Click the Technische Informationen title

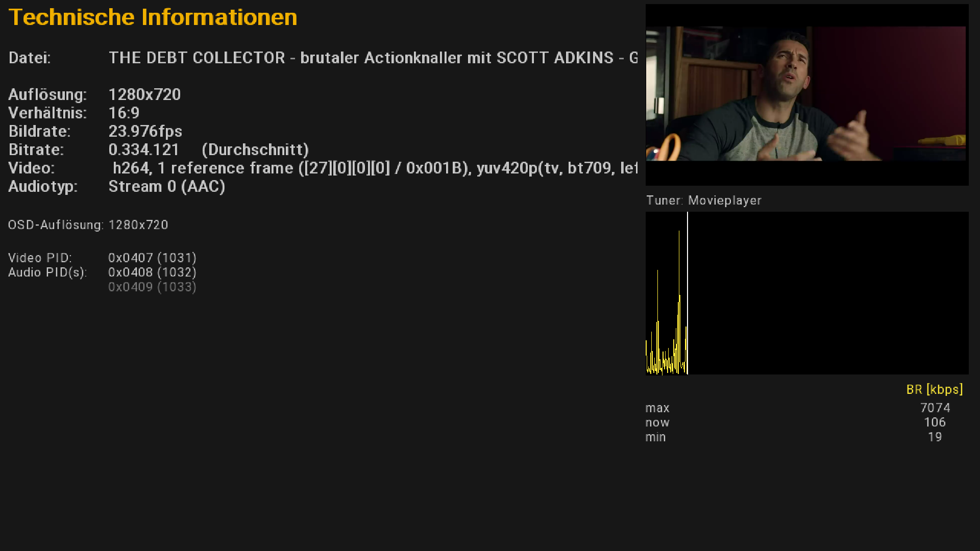153,17
